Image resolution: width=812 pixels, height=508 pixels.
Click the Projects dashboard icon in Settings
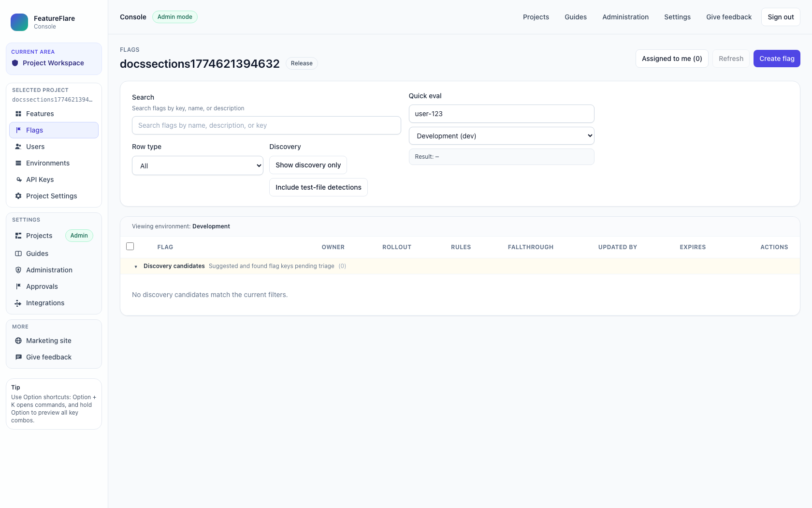18,236
